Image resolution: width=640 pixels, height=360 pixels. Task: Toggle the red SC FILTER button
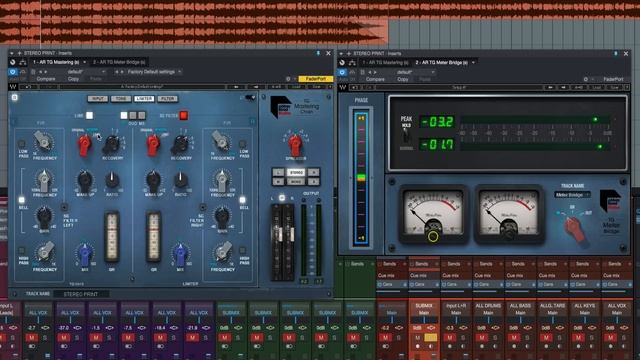pyautogui.click(x=184, y=116)
